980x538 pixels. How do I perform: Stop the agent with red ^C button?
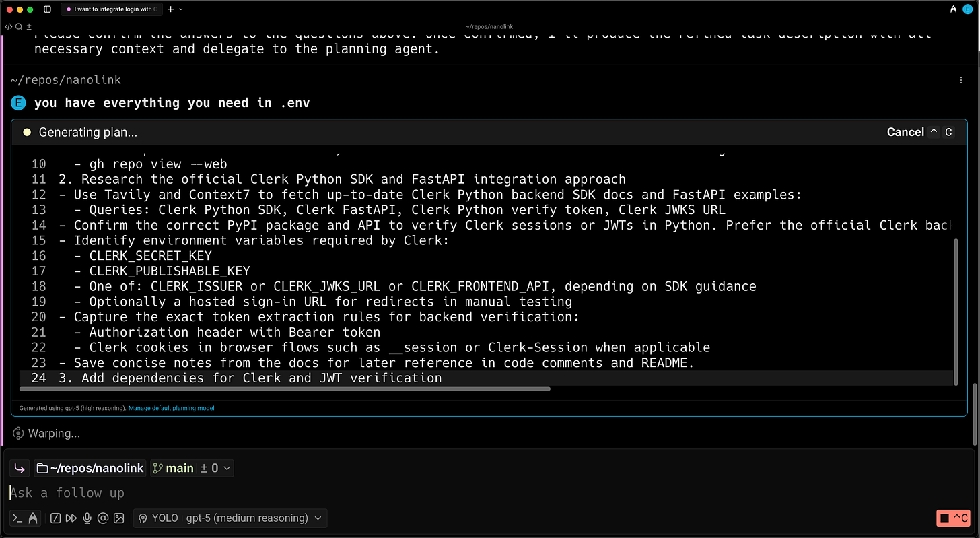[953, 518]
